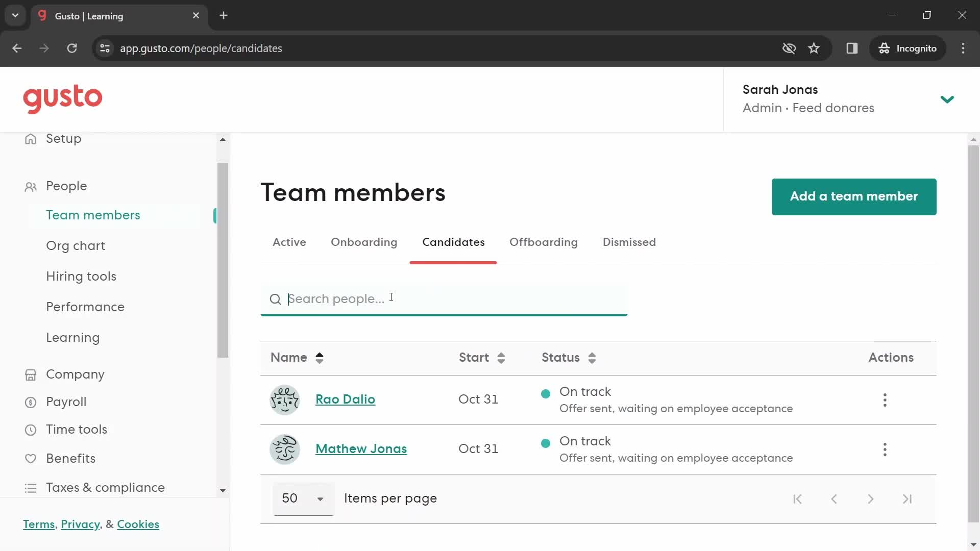This screenshot has width=980, height=551.
Task: Click the search people input field
Action: click(444, 298)
